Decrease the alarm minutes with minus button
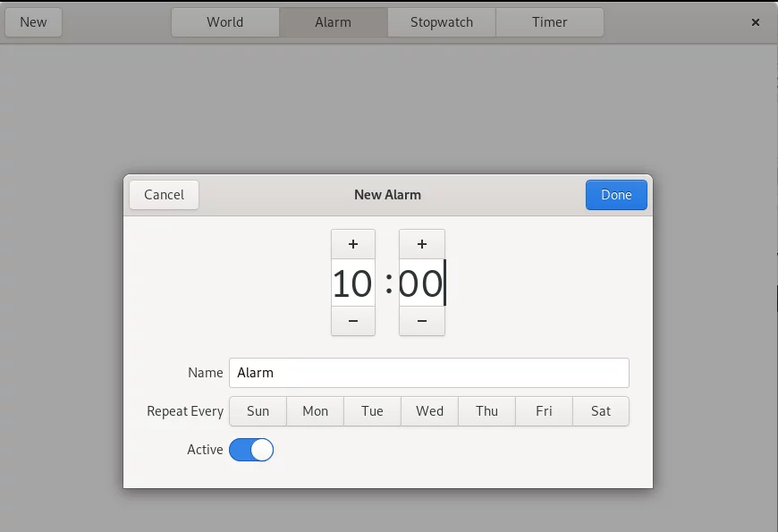This screenshot has width=778, height=532. [x=422, y=321]
